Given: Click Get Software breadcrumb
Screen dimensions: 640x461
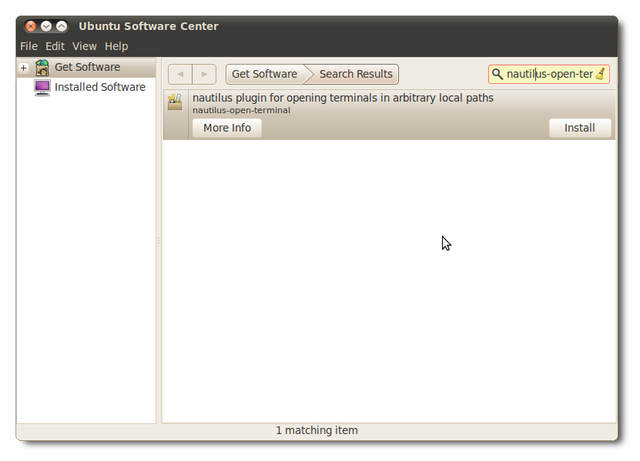Looking at the screenshot, I should pos(265,74).
